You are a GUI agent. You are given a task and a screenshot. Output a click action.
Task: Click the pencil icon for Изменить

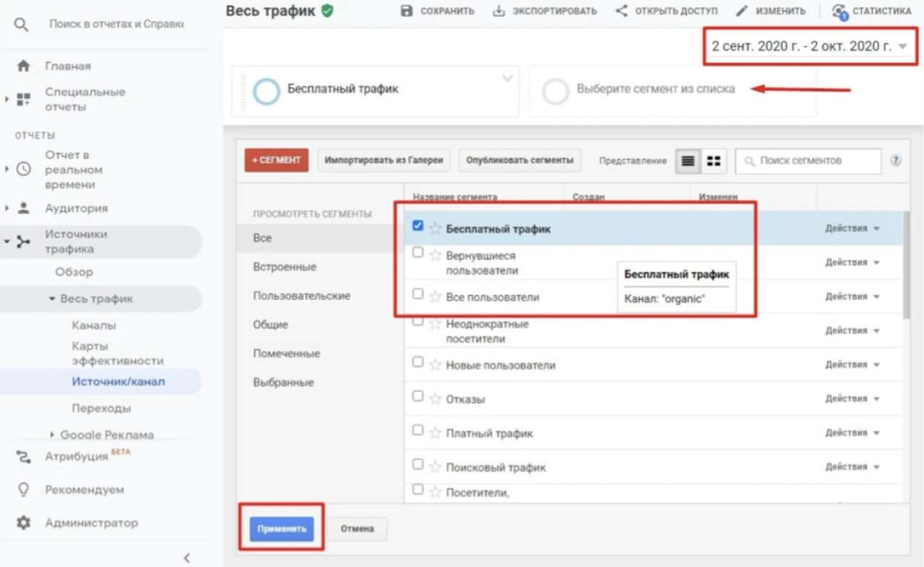point(741,11)
